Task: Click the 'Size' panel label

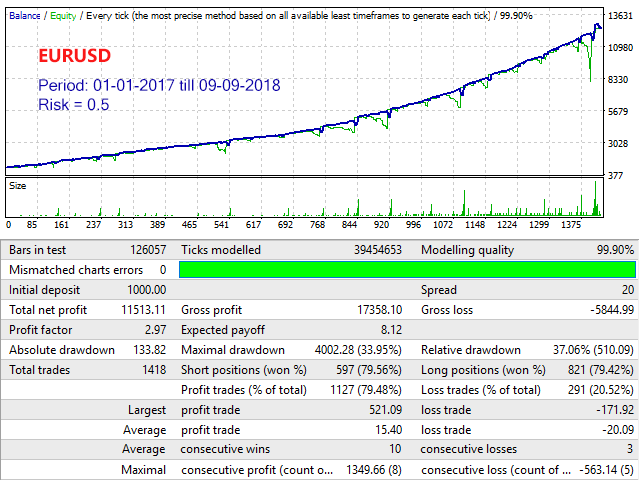Action: coord(18,186)
